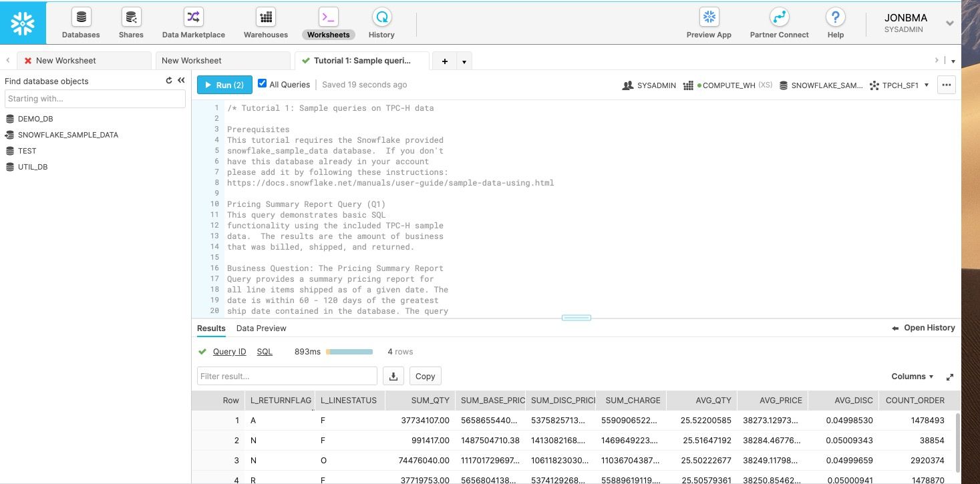This screenshot has height=484, width=980.
Task: Open worksheet more options ellipsis
Action: [x=947, y=85]
